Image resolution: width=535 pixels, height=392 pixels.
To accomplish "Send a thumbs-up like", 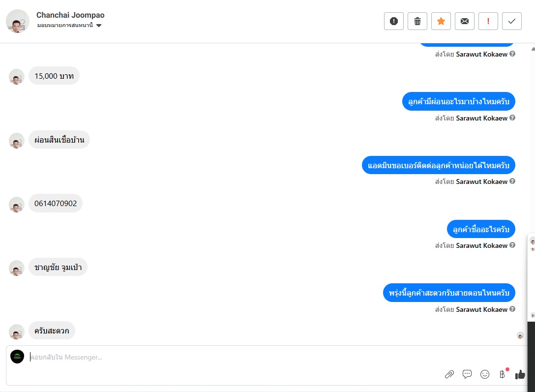I will click(x=520, y=374).
